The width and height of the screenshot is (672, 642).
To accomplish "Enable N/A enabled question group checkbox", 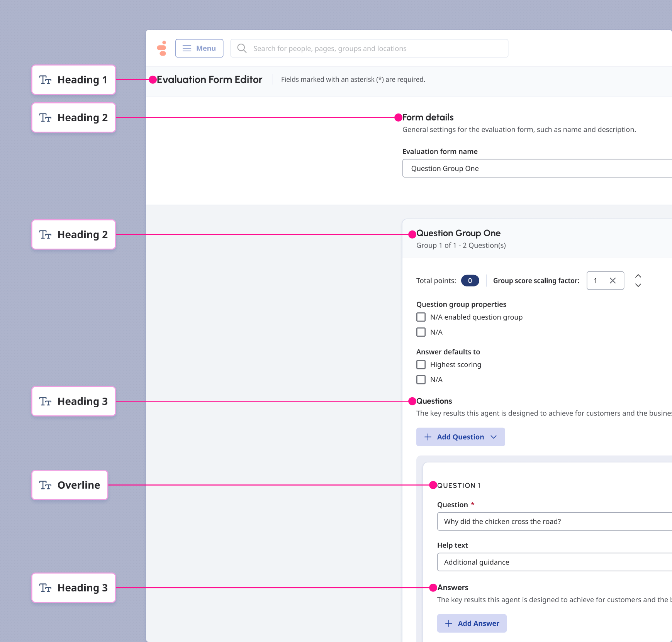I will tap(421, 317).
